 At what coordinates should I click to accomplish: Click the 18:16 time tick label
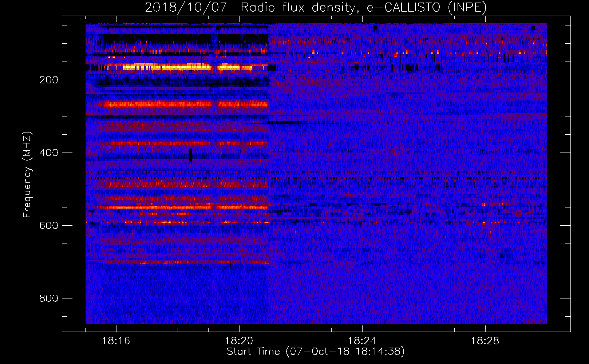click(116, 341)
